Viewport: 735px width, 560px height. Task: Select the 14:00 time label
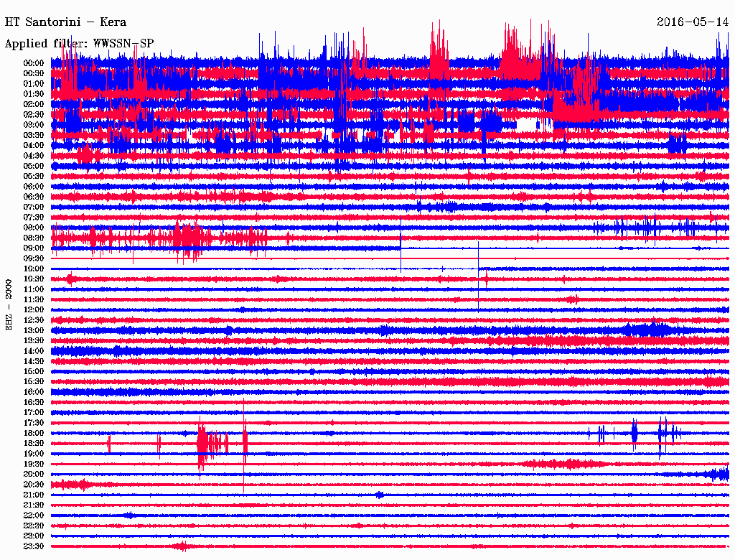(x=34, y=351)
